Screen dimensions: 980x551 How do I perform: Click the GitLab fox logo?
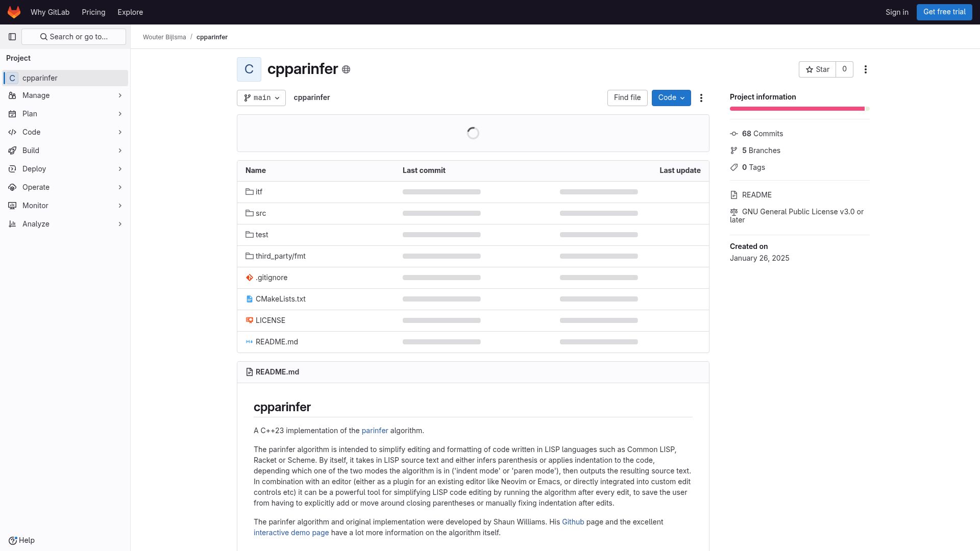(x=14, y=12)
